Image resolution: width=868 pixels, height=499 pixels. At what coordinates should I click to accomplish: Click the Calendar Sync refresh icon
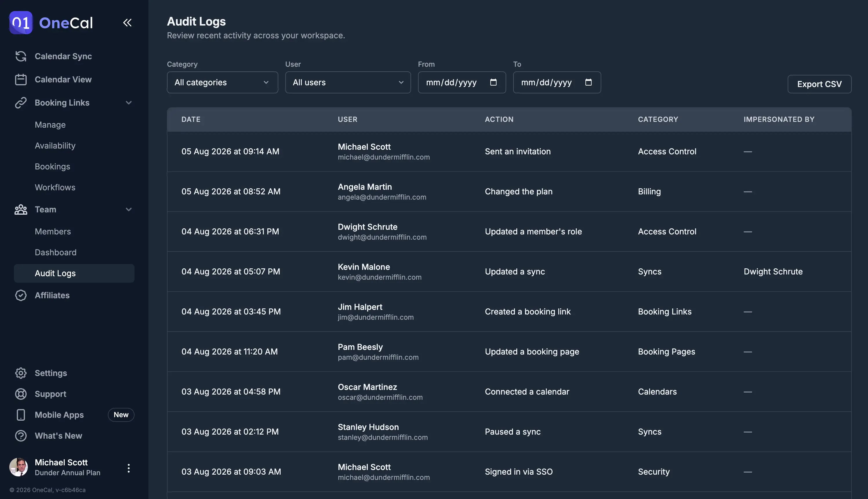[x=21, y=56]
